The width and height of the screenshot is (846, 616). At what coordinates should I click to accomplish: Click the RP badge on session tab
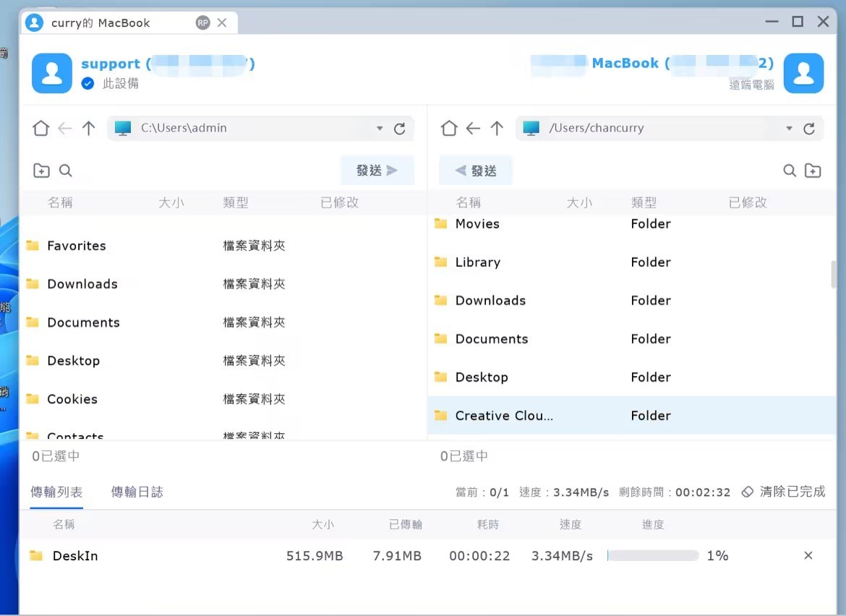(203, 22)
